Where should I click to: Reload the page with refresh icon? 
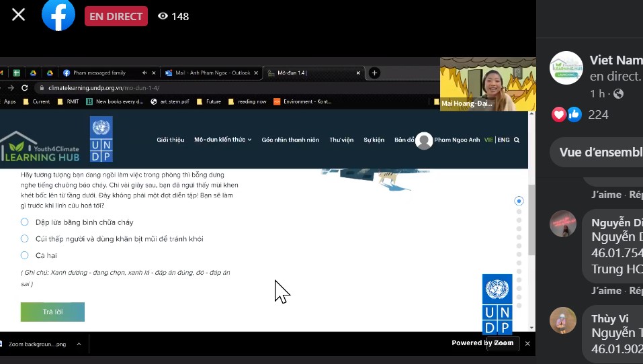click(25, 88)
